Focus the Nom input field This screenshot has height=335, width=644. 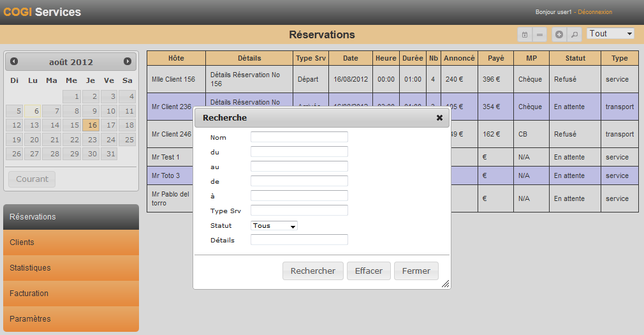pyautogui.click(x=299, y=137)
